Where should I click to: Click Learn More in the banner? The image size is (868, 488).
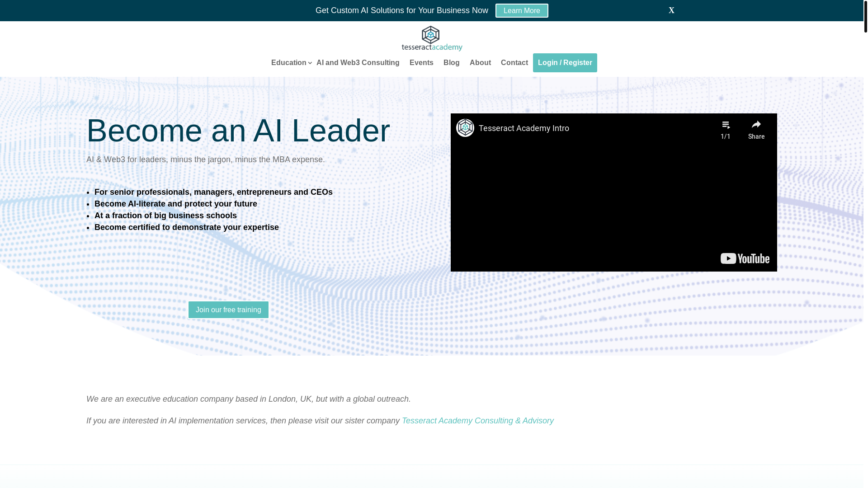tap(522, 10)
